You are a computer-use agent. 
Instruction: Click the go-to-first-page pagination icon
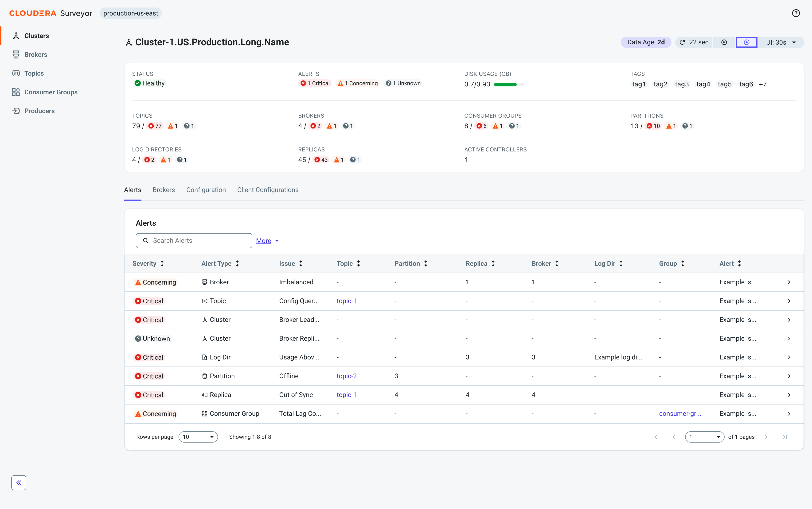(x=655, y=437)
